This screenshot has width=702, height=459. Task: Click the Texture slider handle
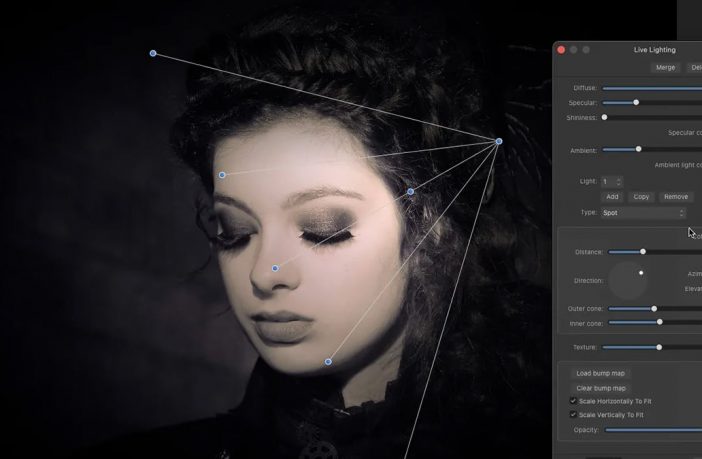pos(659,347)
